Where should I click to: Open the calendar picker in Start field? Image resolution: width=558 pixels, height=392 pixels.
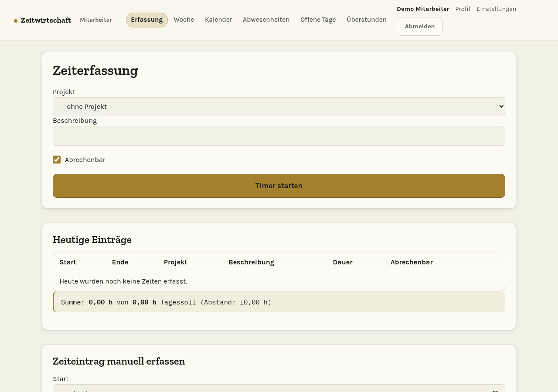(x=495, y=391)
